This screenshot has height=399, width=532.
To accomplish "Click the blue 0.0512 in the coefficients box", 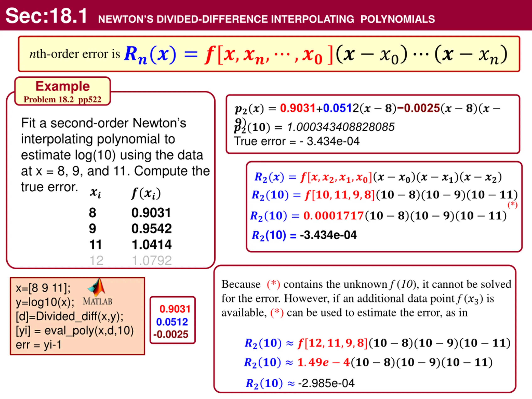I will click(x=172, y=322).
